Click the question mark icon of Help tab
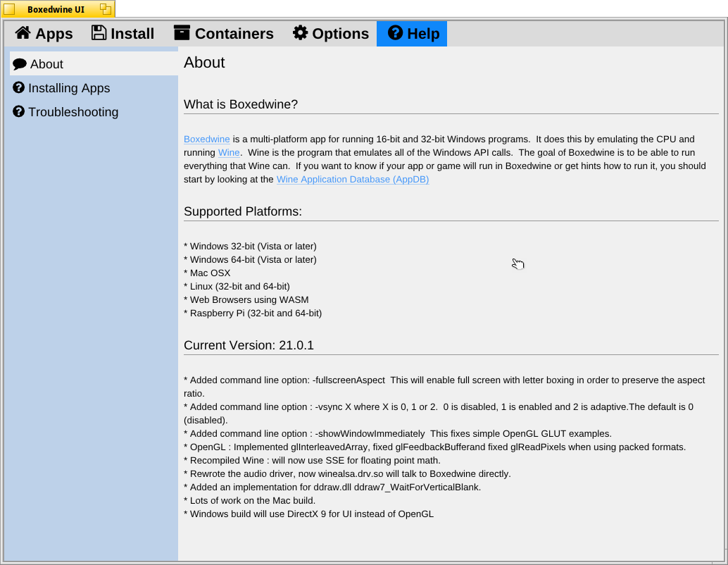 point(395,33)
